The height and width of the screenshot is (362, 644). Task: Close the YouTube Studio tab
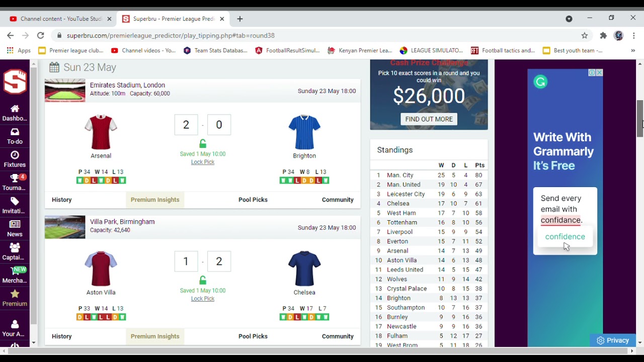pyautogui.click(x=109, y=19)
